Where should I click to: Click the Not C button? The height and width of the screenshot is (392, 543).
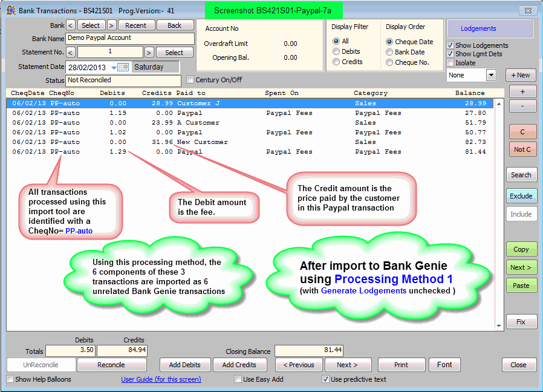click(x=522, y=149)
